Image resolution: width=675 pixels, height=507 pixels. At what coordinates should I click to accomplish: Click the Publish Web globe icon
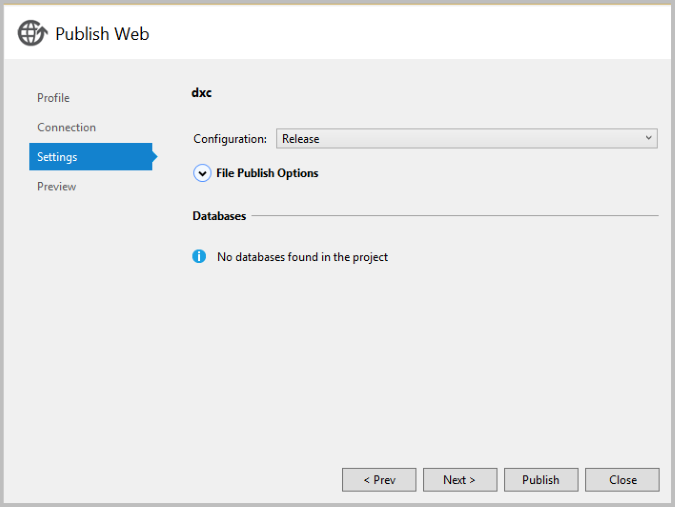point(32,33)
